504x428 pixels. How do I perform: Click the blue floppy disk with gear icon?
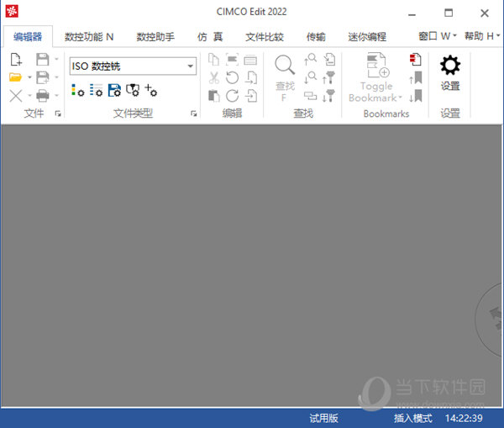114,91
